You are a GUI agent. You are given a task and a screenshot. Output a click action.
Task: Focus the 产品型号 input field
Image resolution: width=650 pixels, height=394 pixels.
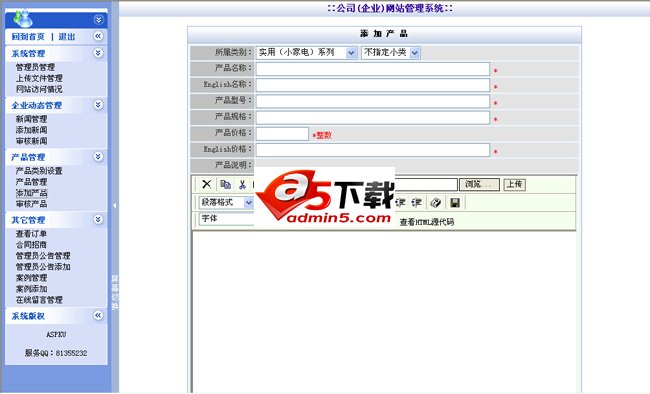(373, 101)
